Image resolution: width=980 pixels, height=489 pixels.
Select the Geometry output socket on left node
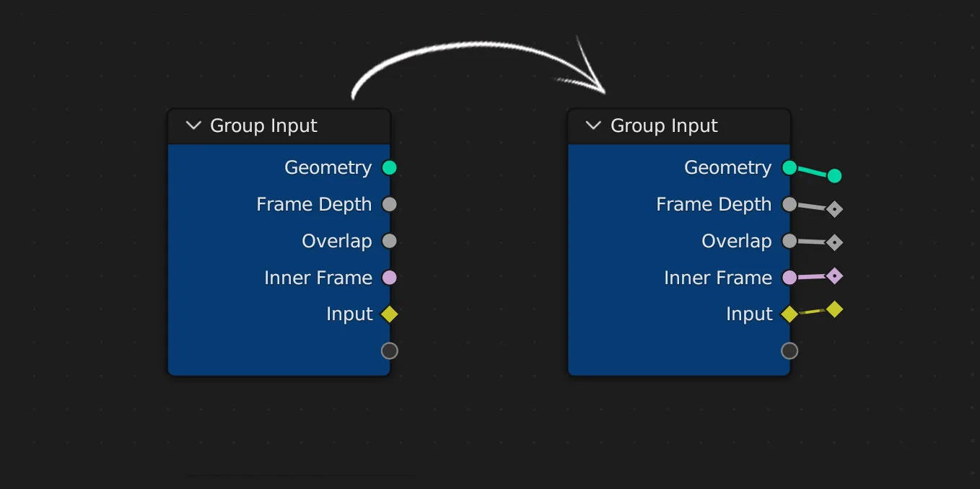[x=390, y=167]
